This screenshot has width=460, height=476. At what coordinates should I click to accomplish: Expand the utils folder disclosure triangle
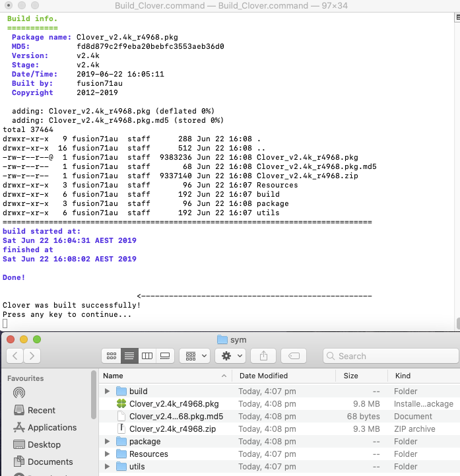107,466
